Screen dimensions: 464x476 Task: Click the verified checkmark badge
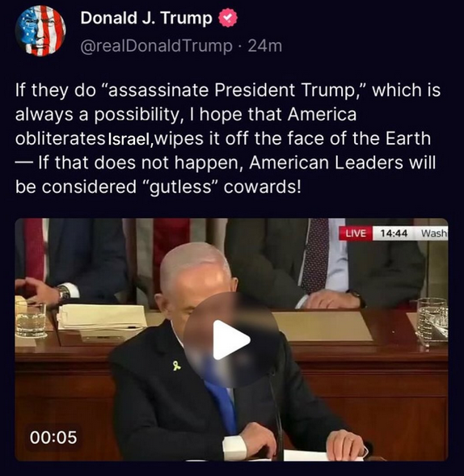(x=228, y=19)
